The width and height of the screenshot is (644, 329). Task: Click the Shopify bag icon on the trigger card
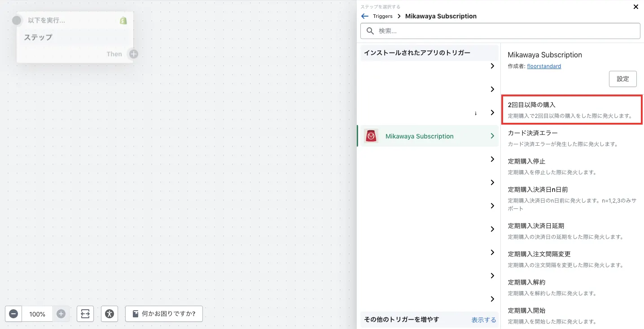[x=123, y=21]
